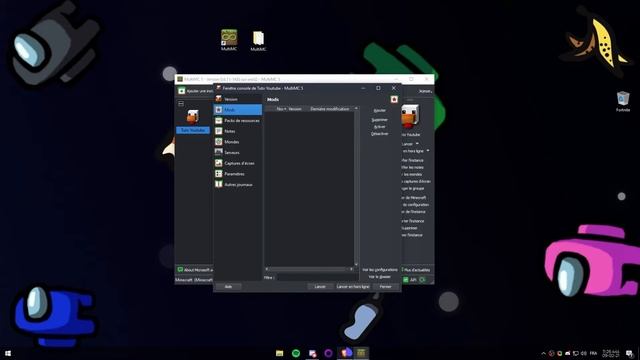Click the Activer mod button

(x=380, y=127)
